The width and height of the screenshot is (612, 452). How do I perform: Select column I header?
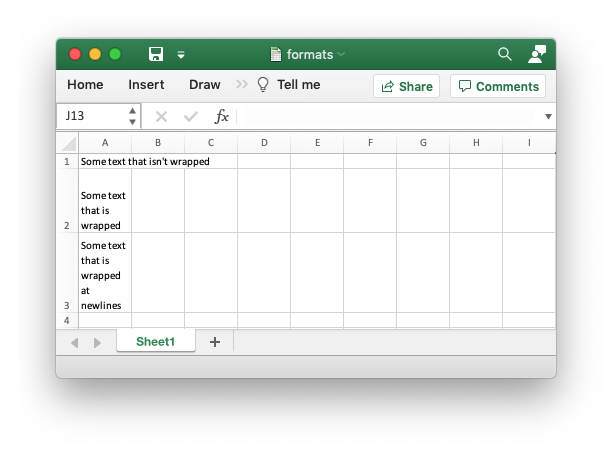point(529,143)
